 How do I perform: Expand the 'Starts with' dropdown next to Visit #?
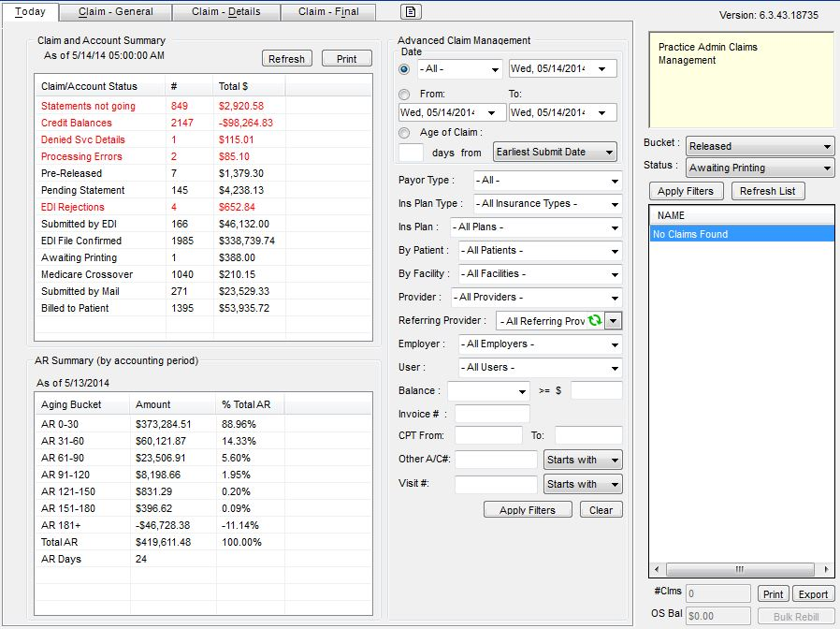point(582,484)
